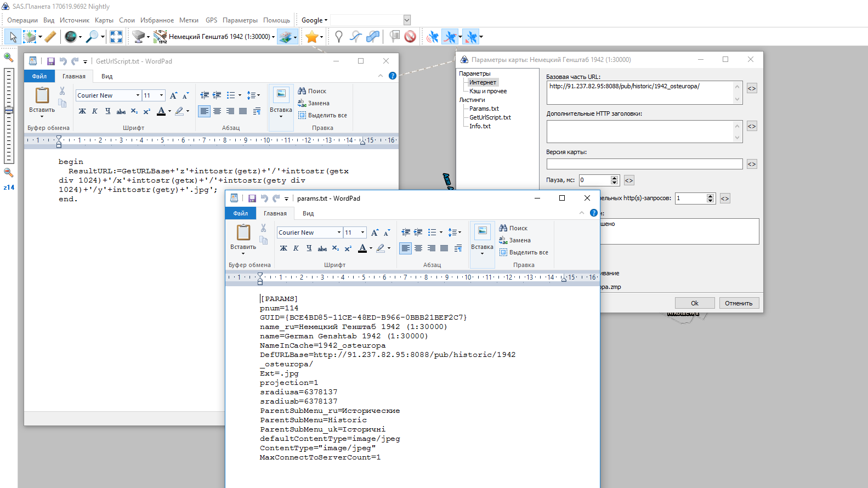Click the Отменить button
Viewport: 868px width, 488px height.
[738, 303]
